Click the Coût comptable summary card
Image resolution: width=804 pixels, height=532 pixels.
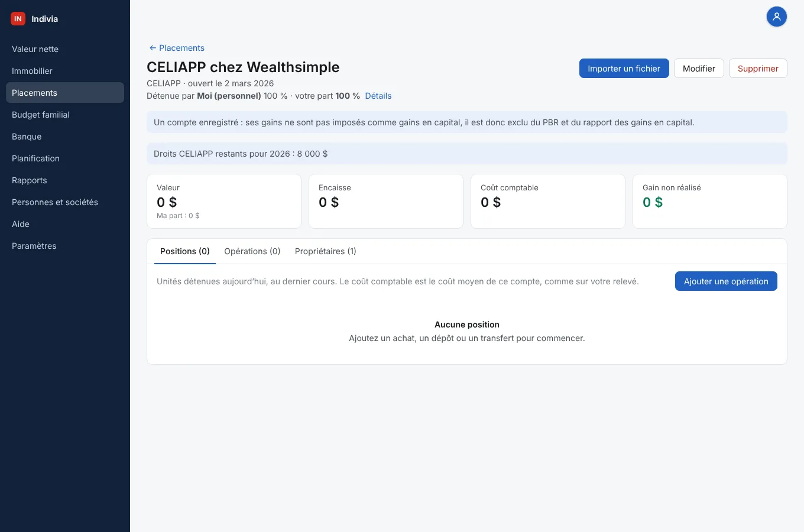pos(548,201)
